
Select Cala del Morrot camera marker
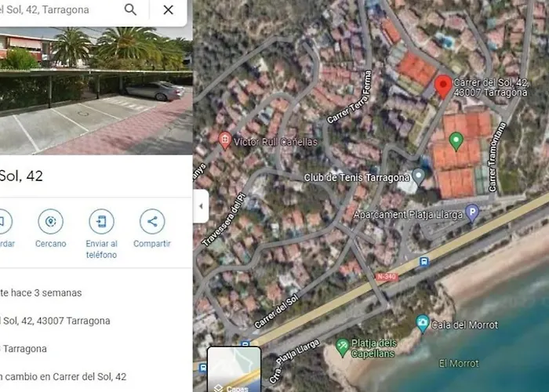[423, 324]
